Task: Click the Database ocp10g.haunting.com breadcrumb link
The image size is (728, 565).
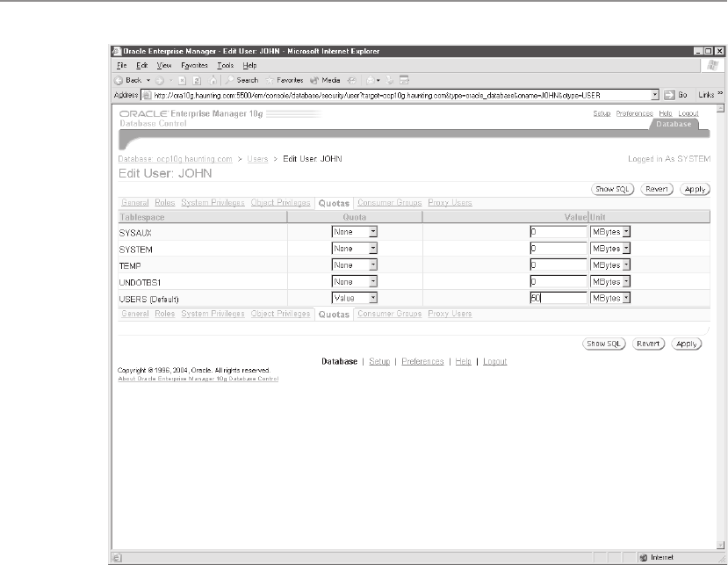Action: click(175, 159)
